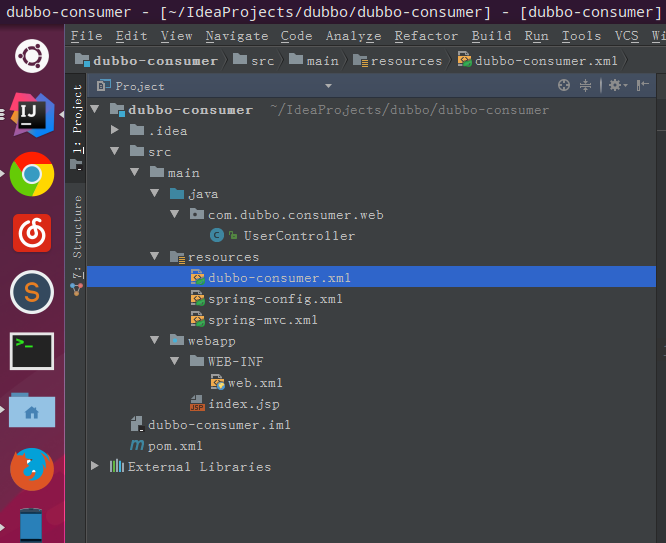Collapse the src folder
Image resolution: width=666 pixels, height=543 pixels.
pyautogui.click(x=115, y=151)
